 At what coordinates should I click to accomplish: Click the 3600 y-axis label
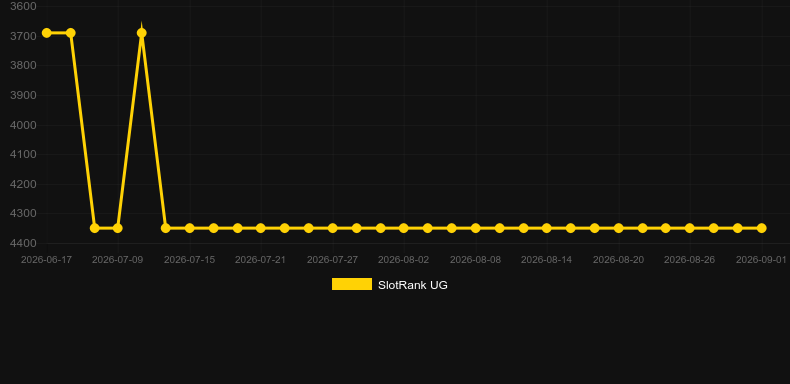[x=23, y=7]
